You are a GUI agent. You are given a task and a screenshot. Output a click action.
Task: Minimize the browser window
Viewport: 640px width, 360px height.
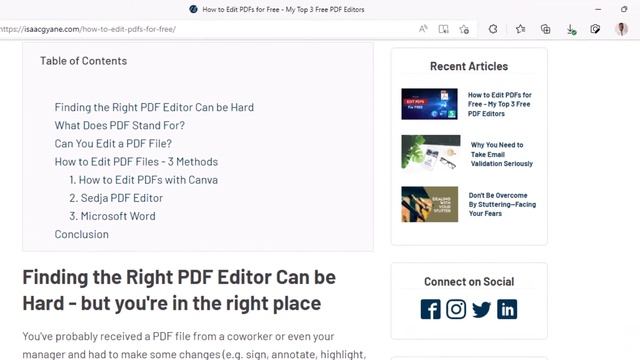click(598, 9)
